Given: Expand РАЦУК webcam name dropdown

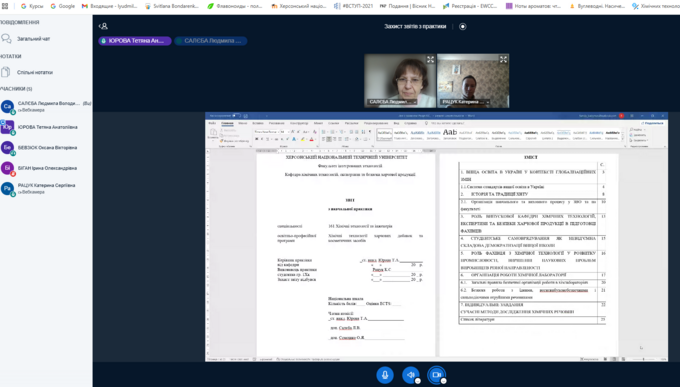Looking at the screenshot, I should click(487, 102).
